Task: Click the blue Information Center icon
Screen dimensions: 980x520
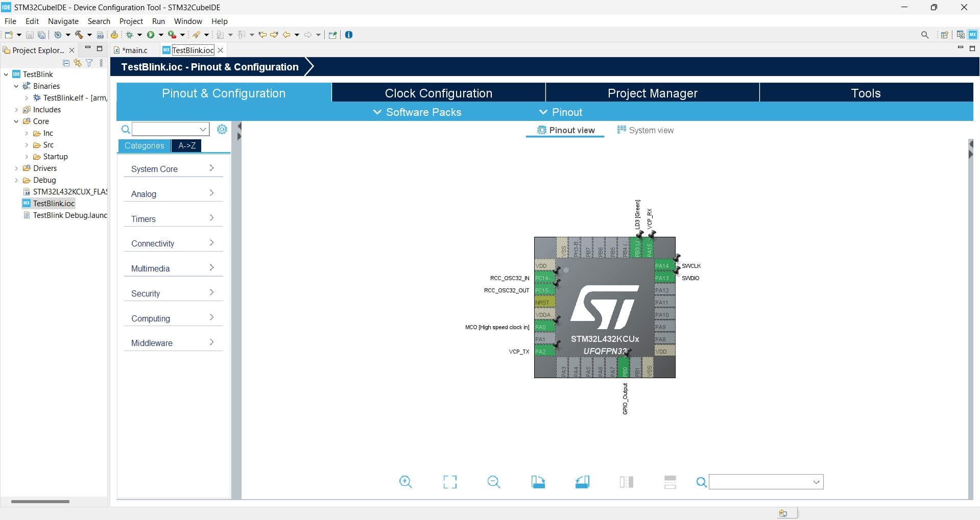Action: click(x=349, y=35)
